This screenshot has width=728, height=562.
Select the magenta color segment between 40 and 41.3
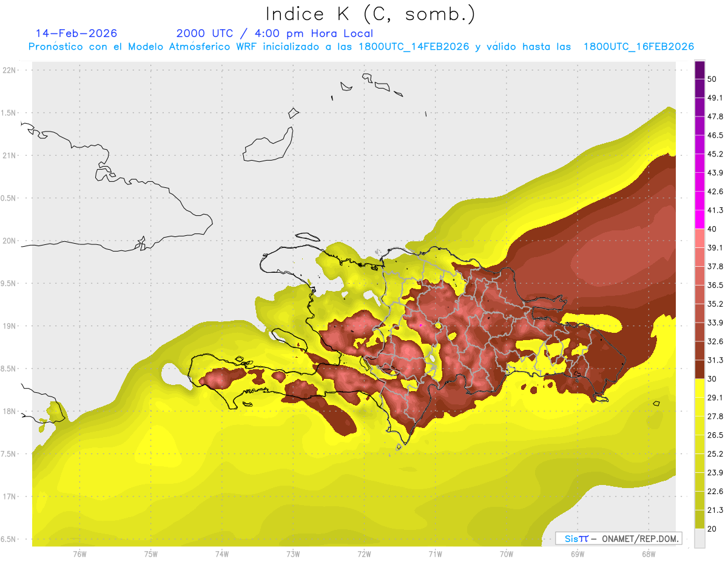click(699, 219)
